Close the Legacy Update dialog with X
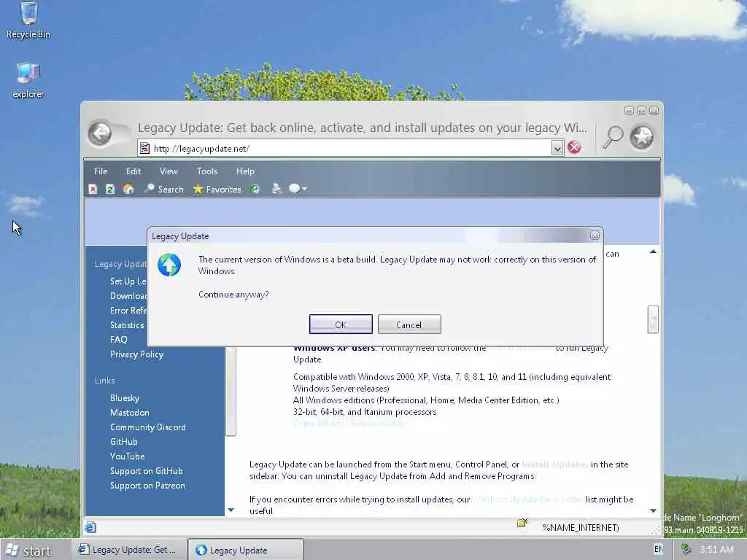Image resolution: width=747 pixels, height=560 pixels. pyautogui.click(x=595, y=236)
